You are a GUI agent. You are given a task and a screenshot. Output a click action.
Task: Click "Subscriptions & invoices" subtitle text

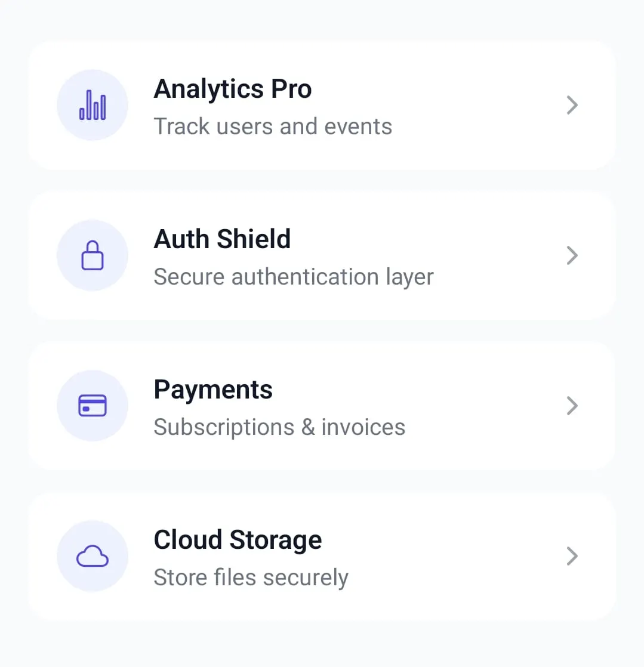pyautogui.click(x=279, y=427)
